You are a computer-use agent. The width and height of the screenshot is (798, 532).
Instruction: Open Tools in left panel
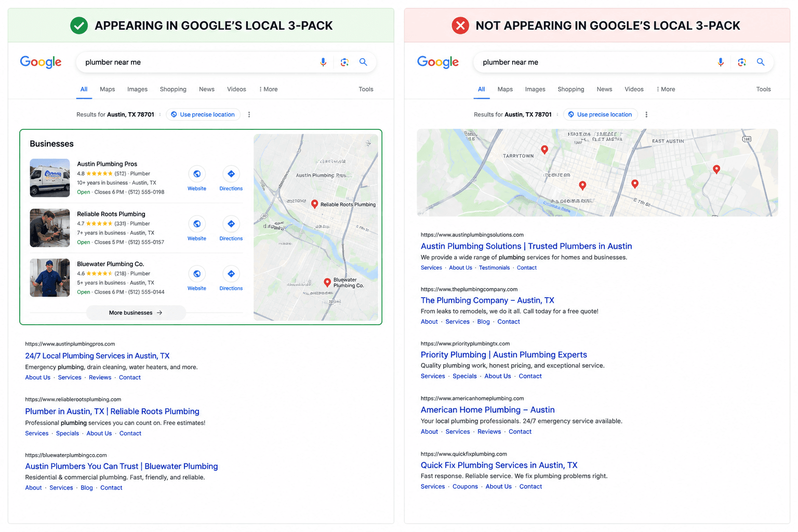tap(366, 89)
